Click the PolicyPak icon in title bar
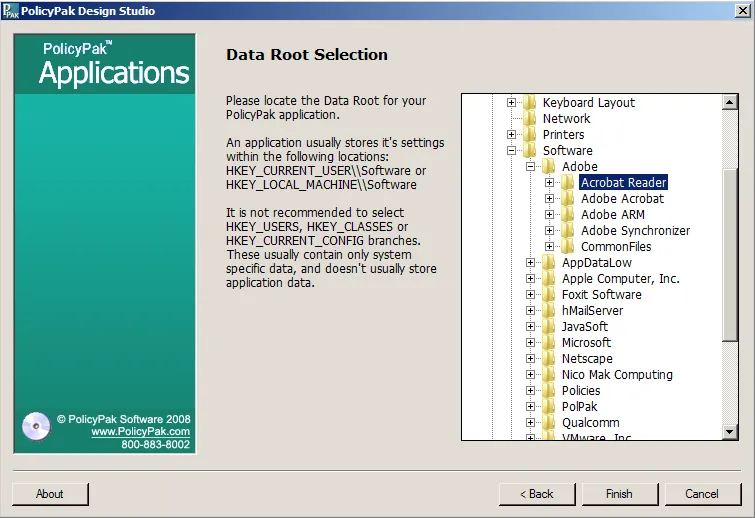 (10, 11)
